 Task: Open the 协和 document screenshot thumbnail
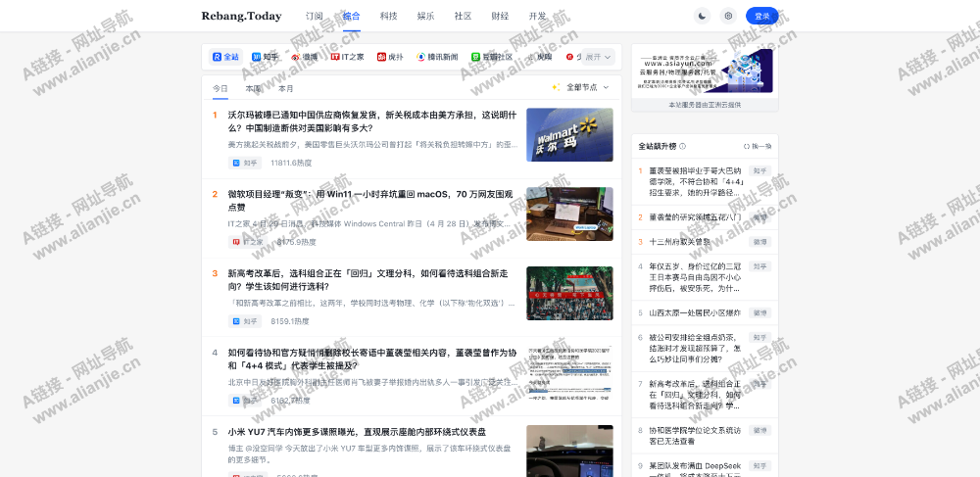pyautogui.click(x=569, y=373)
